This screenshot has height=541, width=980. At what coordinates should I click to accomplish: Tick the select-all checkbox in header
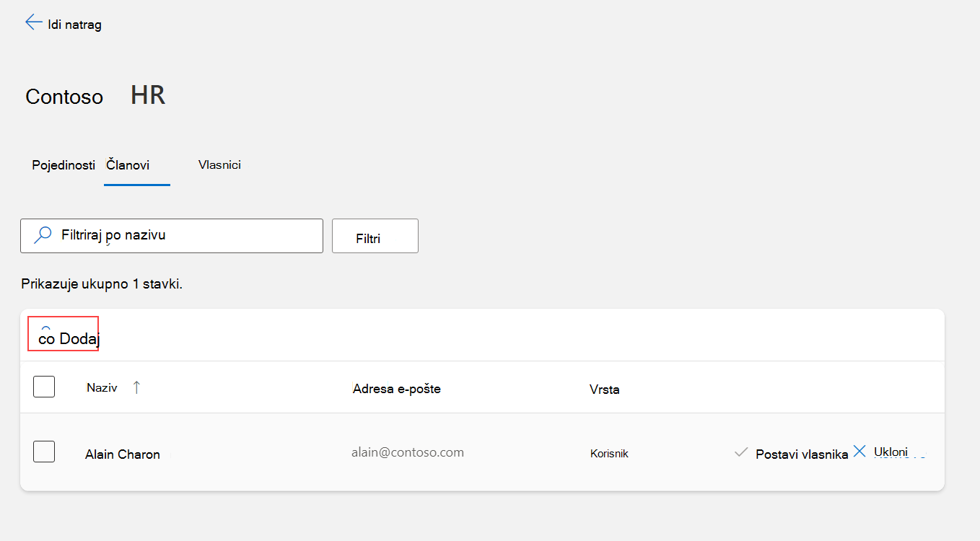pyautogui.click(x=44, y=387)
